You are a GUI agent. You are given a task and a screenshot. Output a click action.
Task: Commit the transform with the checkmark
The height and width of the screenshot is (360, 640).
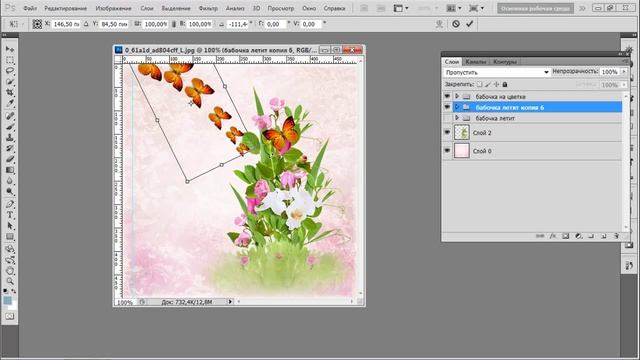click(x=469, y=24)
